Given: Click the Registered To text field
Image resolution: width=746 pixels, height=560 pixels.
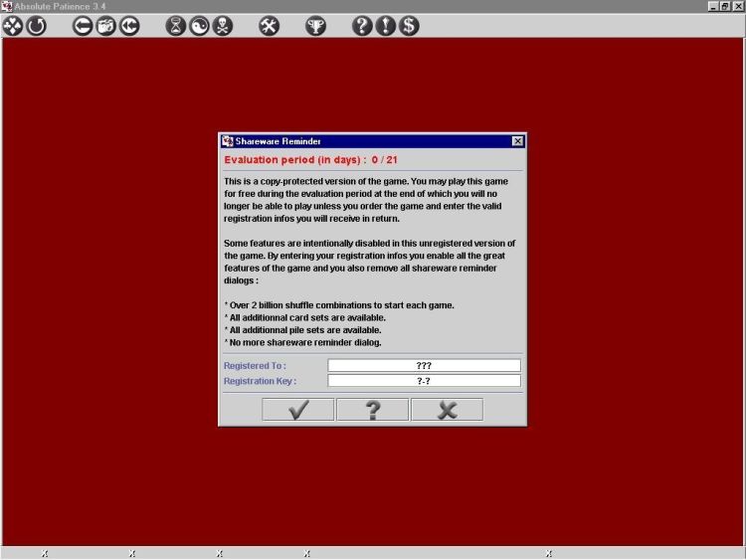Looking at the screenshot, I should click(424, 365).
